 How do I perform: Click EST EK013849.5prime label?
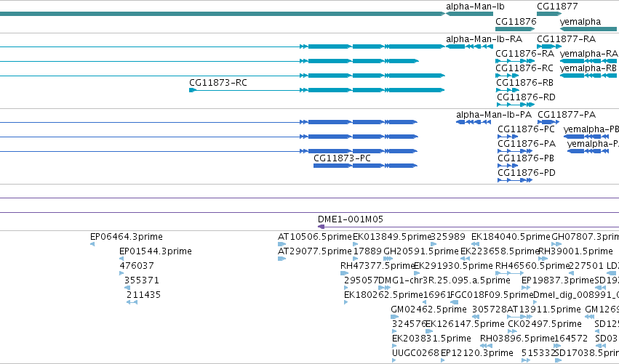tap(391, 237)
